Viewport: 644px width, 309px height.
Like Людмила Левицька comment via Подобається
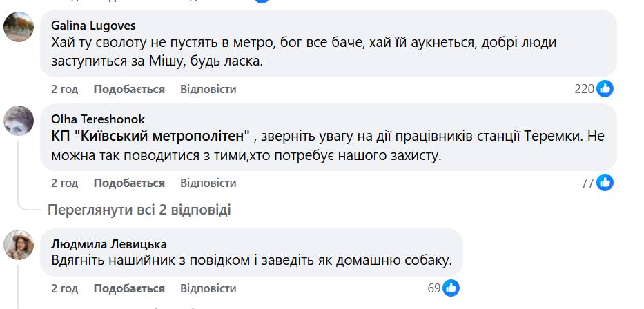129,288
